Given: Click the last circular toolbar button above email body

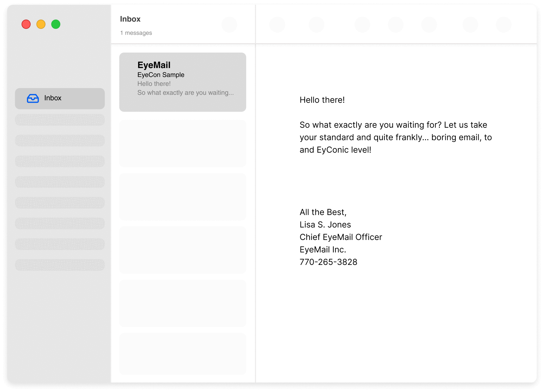Looking at the screenshot, I should tap(504, 25).
